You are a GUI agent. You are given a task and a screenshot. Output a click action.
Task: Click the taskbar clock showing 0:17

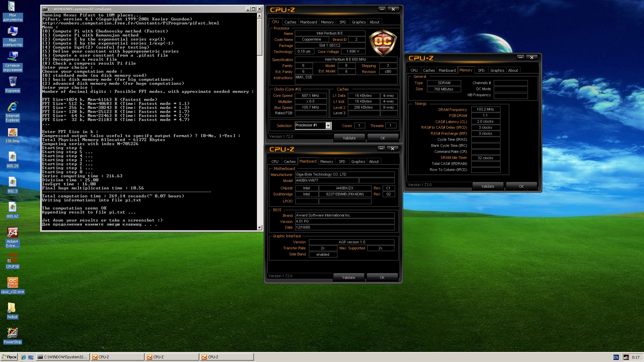[x=636, y=357]
